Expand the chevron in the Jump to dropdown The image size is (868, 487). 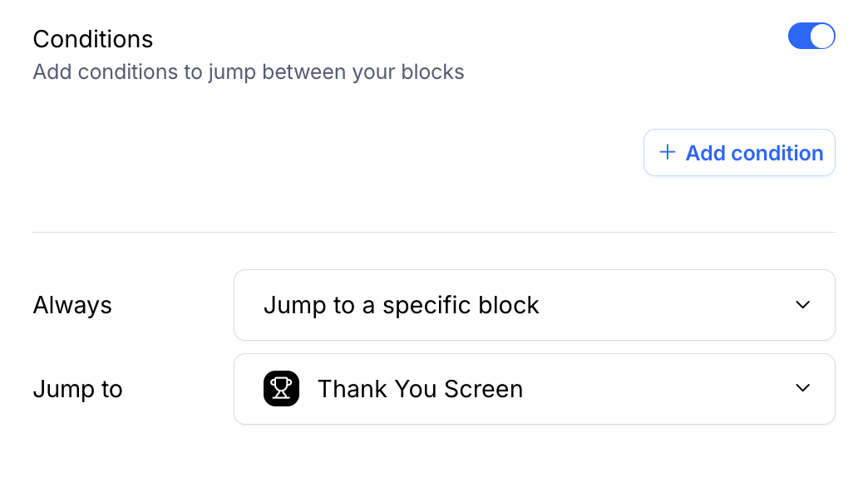[x=802, y=388]
